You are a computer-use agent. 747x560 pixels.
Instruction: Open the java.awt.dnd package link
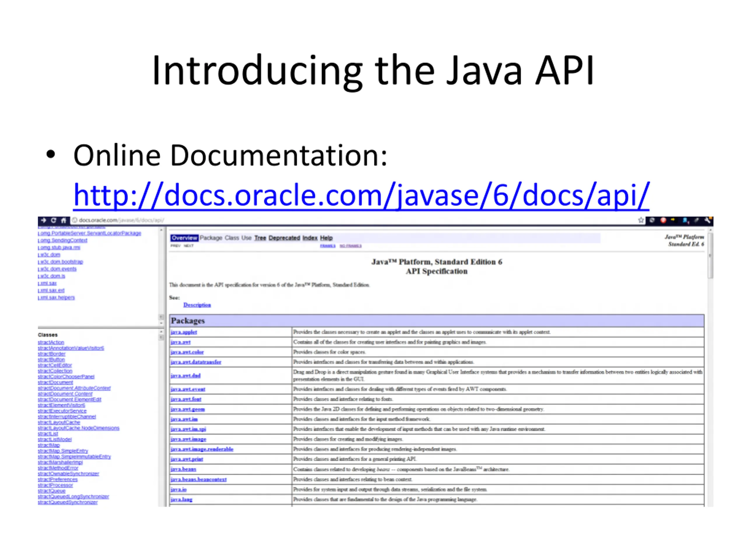coord(185,375)
